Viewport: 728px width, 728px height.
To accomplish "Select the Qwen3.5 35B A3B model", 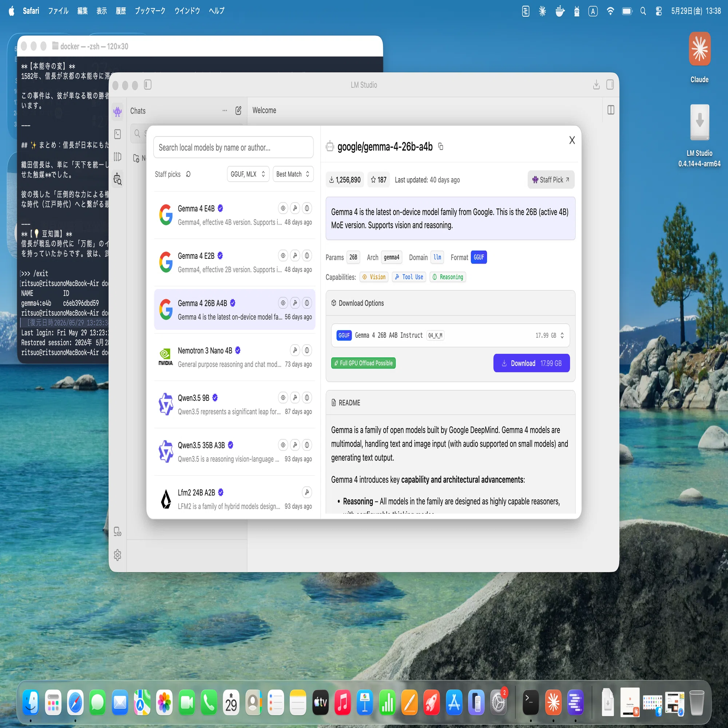I will [x=234, y=452].
